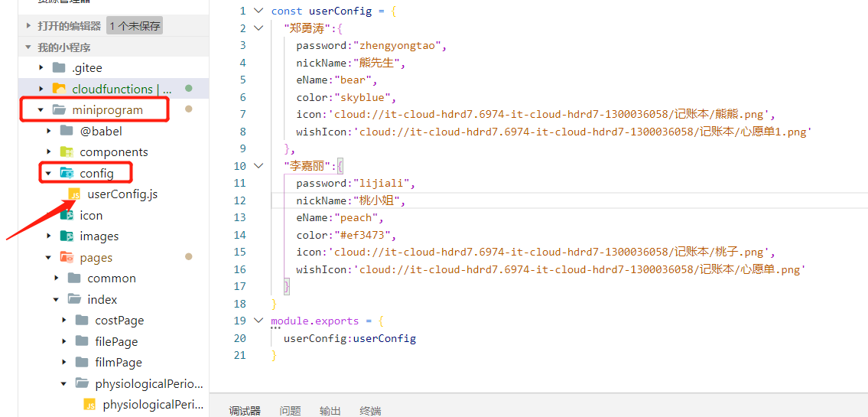Expand the @babel folder arrow
The height and width of the screenshot is (417, 868).
tap(49, 131)
